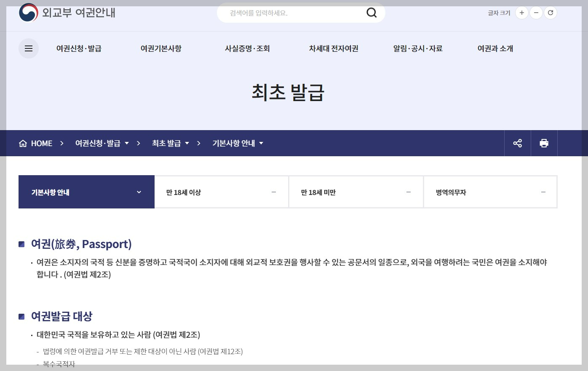The image size is (588, 371).
Task: Click 법령에 의한 여권발급 거부 line
Action: tap(143, 352)
